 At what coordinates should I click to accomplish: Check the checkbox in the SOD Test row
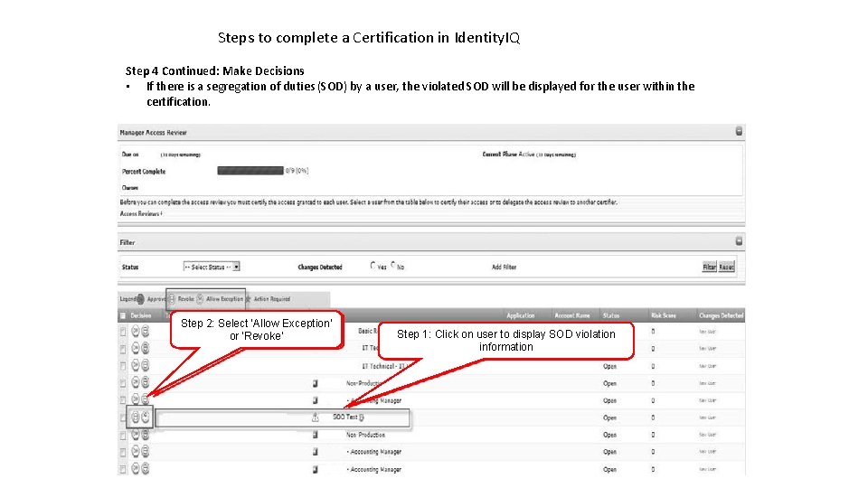(123, 418)
